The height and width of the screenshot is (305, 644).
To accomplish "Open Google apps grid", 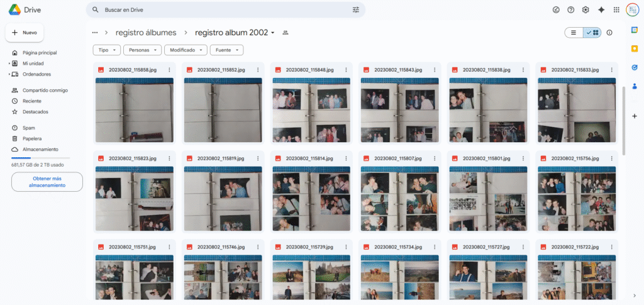I will (616, 10).
